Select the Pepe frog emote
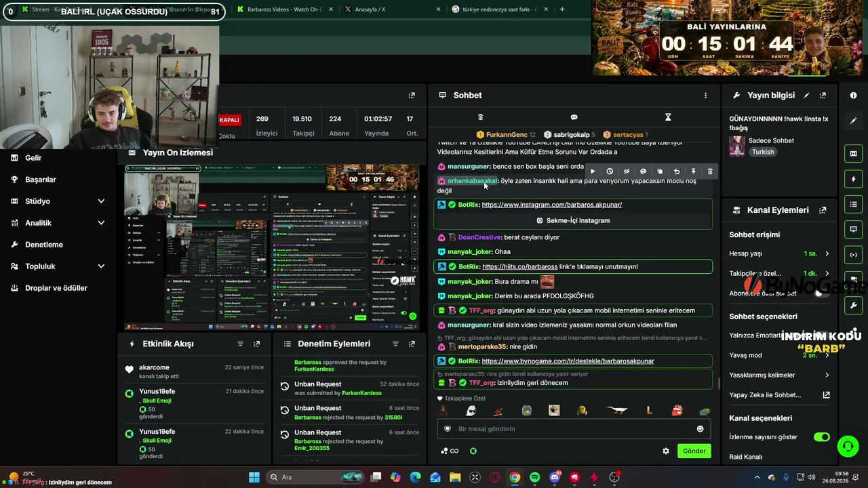This screenshot has width=868, height=488. point(705,411)
